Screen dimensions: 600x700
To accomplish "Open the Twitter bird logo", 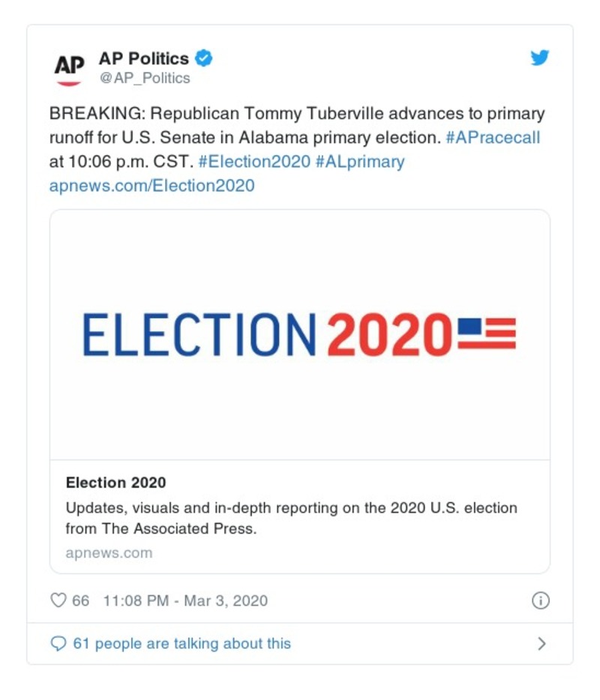I will 540,58.
